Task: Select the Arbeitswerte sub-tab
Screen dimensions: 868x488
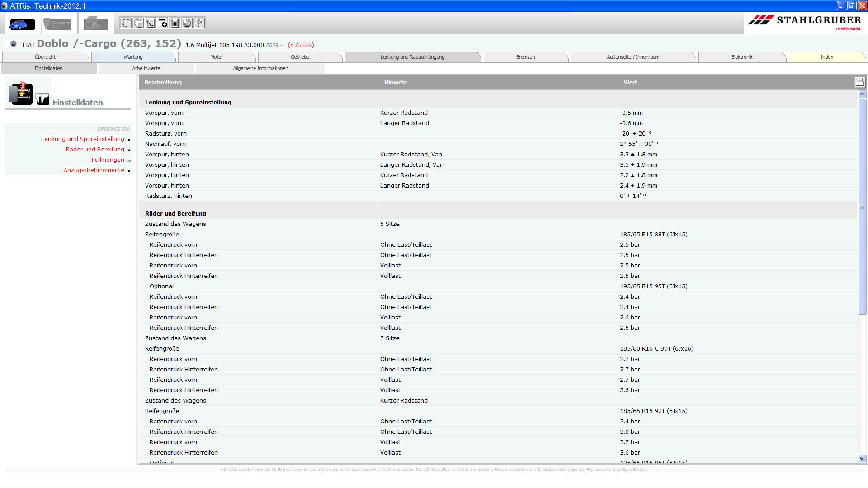Action: coord(146,68)
